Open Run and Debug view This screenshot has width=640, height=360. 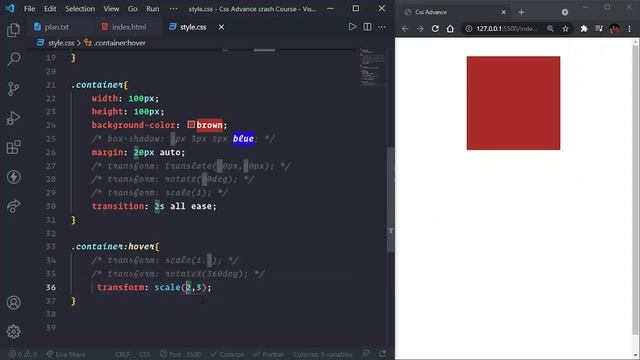(13, 118)
